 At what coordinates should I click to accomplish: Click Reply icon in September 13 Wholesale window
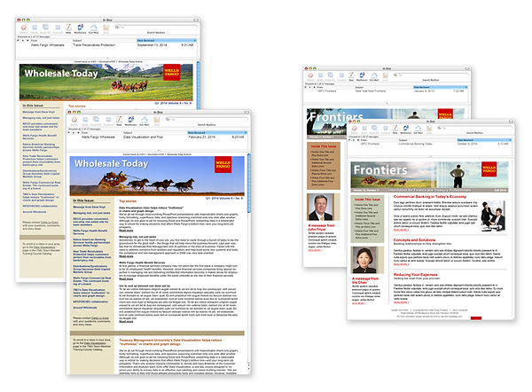click(35, 27)
